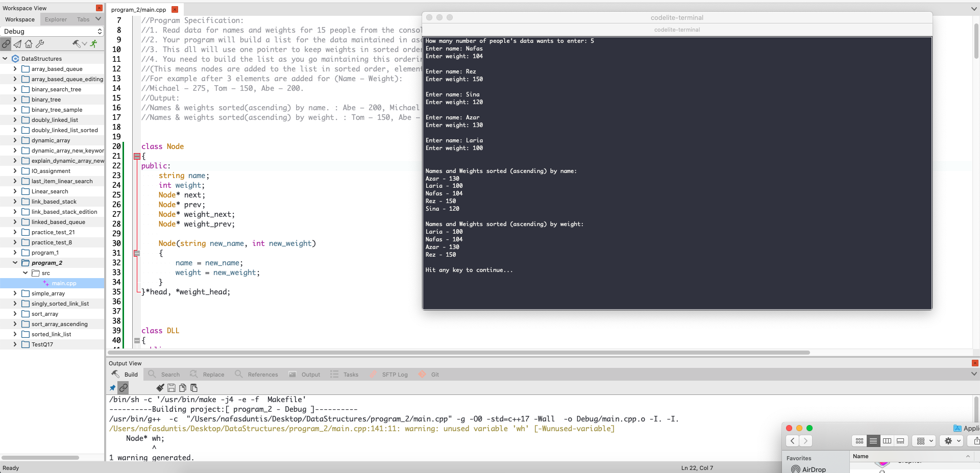Image resolution: width=980 pixels, height=473 pixels.
Task: Expand the array_based_queue project
Action: pyautogui.click(x=15, y=69)
